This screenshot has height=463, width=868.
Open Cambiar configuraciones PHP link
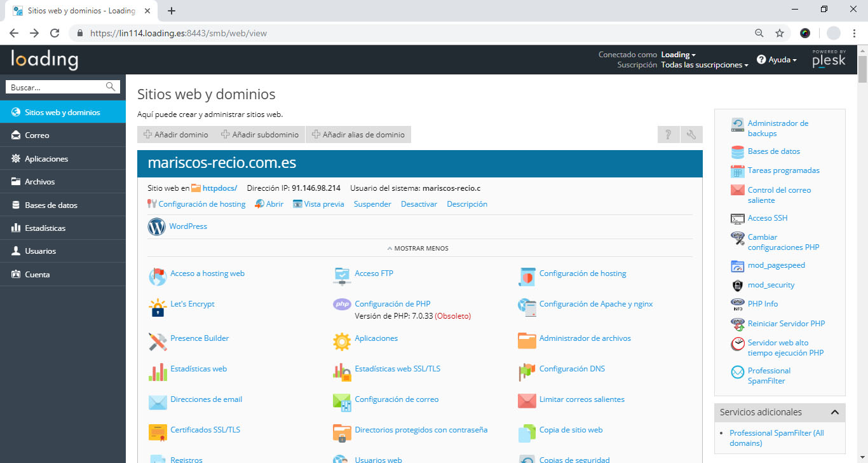pos(783,242)
